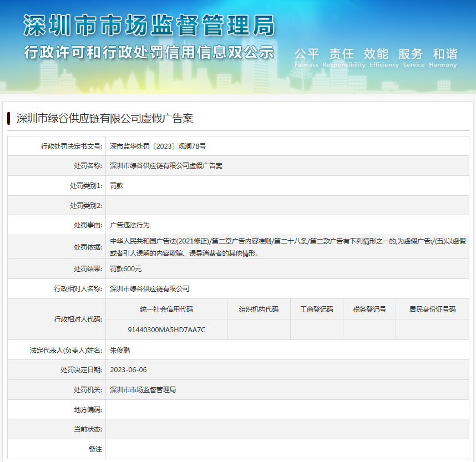This screenshot has height=462, width=476.
Task: Select the 广告违法行为 penalty reason text
Action: 130,225
